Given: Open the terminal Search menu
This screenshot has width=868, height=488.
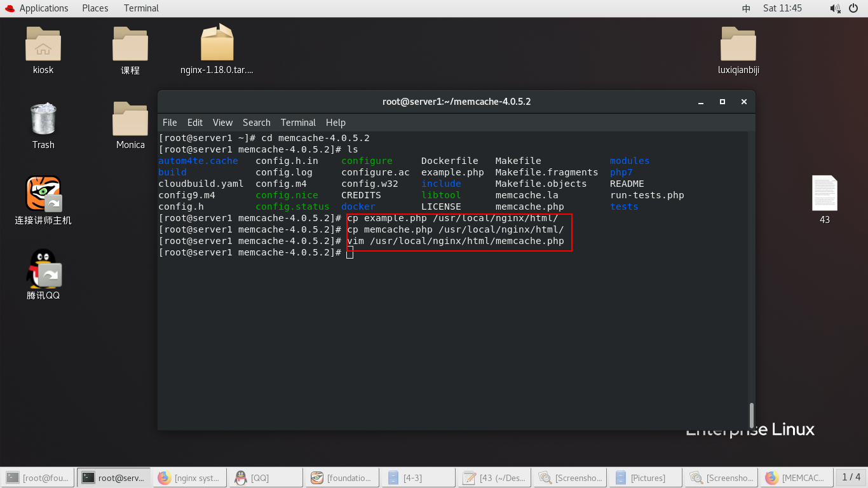Looking at the screenshot, I should tap(257, 123).
